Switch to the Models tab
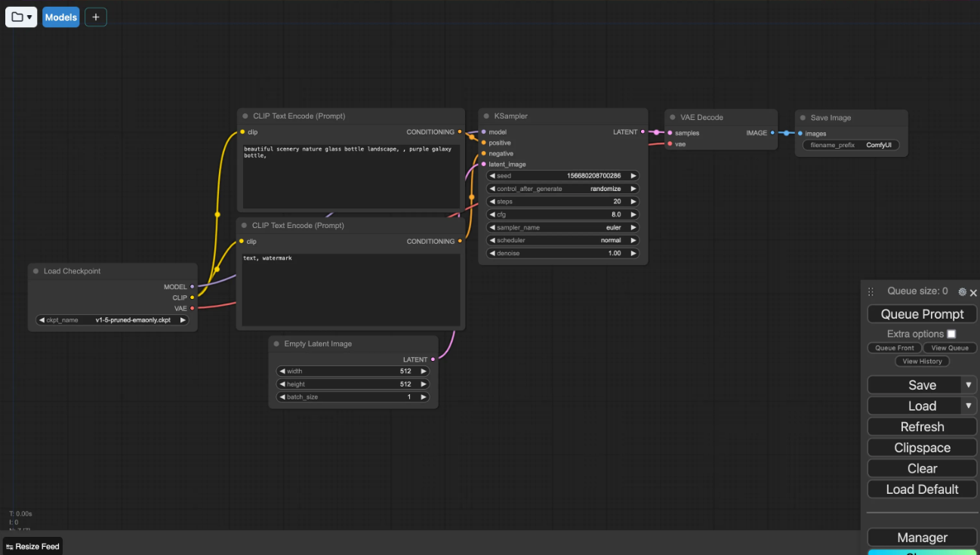Screen dimensions: 980x555 [x=60, y=17]
